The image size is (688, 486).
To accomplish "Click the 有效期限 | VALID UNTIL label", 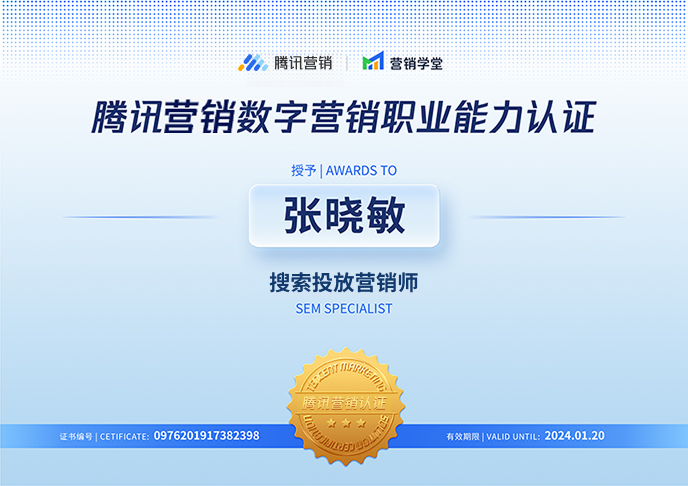I will pyautogui.click(x=493, y=436).
